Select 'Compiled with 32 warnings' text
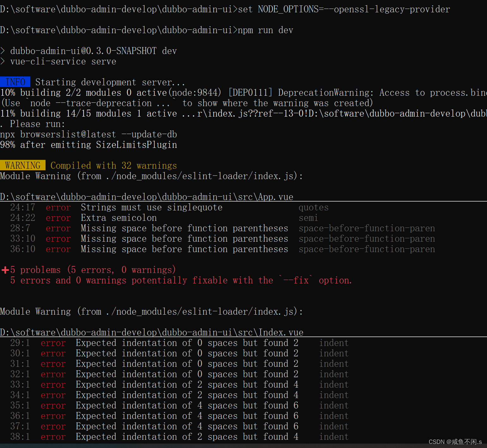 114,165
